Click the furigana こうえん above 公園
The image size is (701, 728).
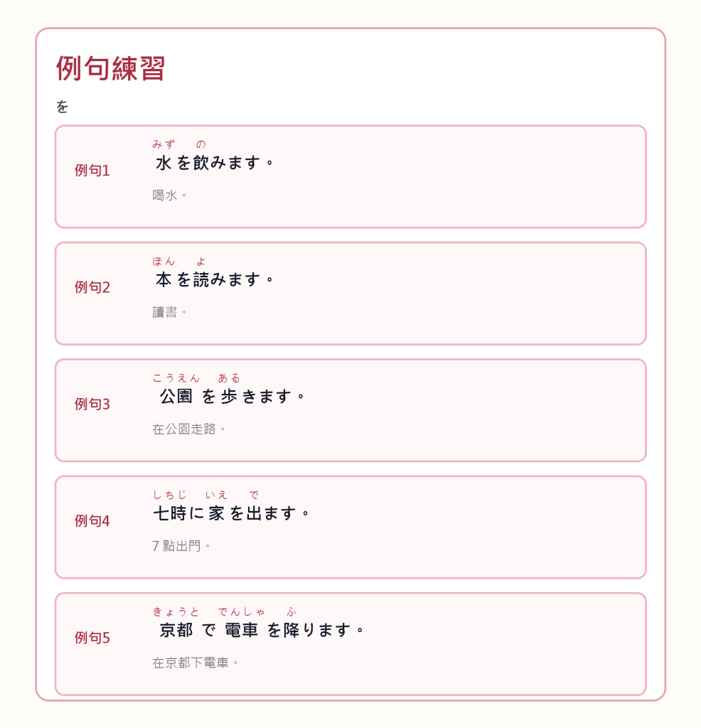point(176,378)
